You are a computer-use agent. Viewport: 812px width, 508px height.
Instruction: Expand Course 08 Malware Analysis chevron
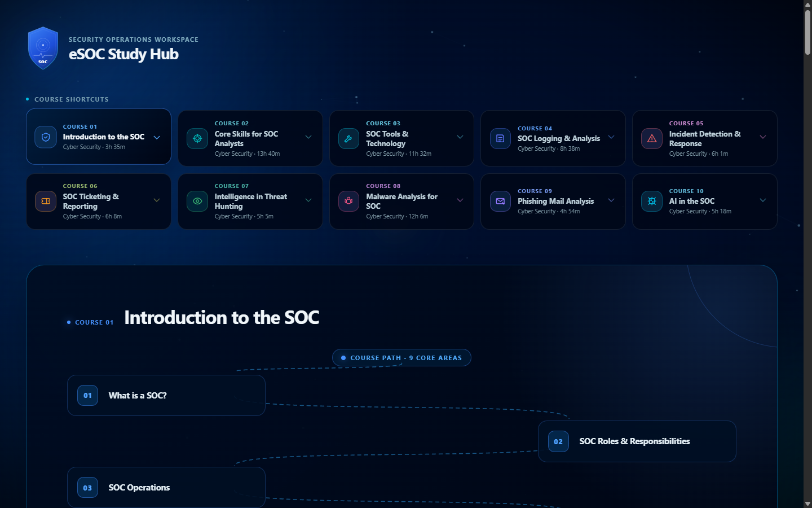(460, 200)
